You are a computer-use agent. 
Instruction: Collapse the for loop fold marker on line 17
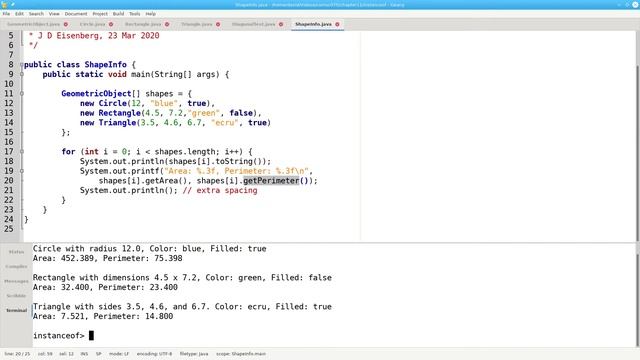coord(22,151)
